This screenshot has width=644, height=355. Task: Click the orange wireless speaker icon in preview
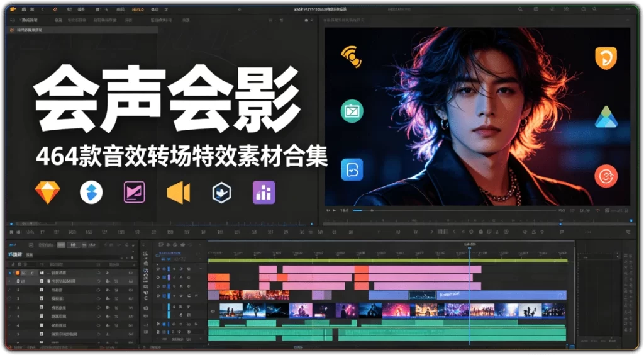coord(352,57)
